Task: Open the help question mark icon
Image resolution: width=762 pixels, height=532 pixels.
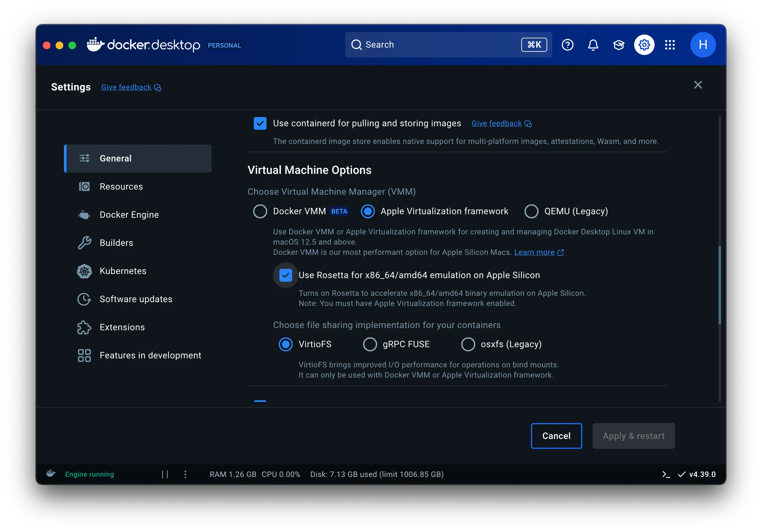Action: click(x=567, y=45)
